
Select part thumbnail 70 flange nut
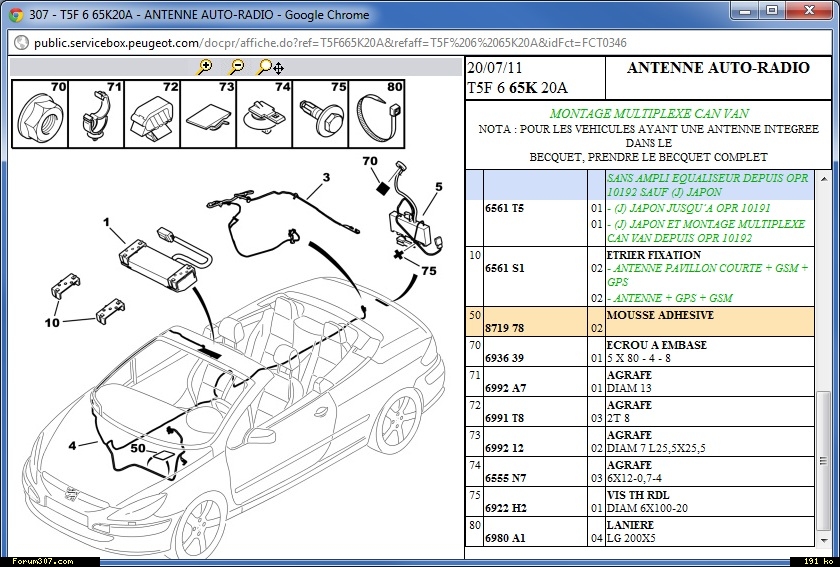(40, 114)
